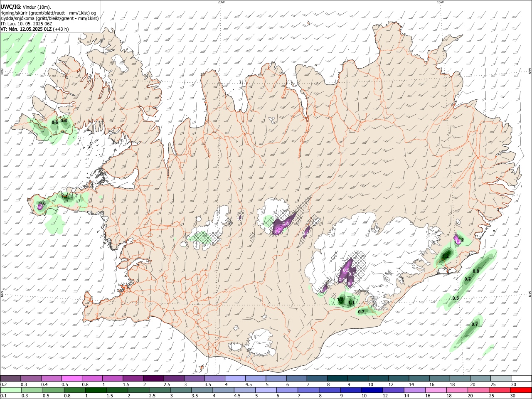Pick the white 30 snow legend swatch

point(521,379)
